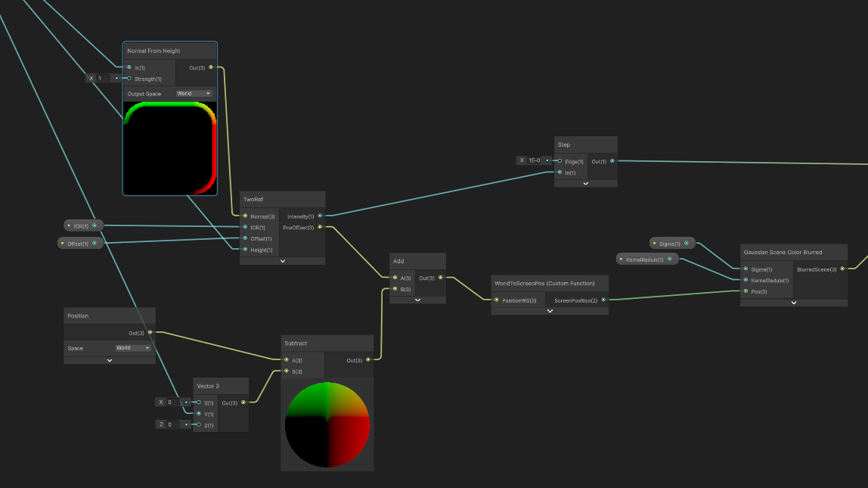Screen dimensions: 868x488
Task: Select the KernelRadius(1) property node
Action: point(643,260)
